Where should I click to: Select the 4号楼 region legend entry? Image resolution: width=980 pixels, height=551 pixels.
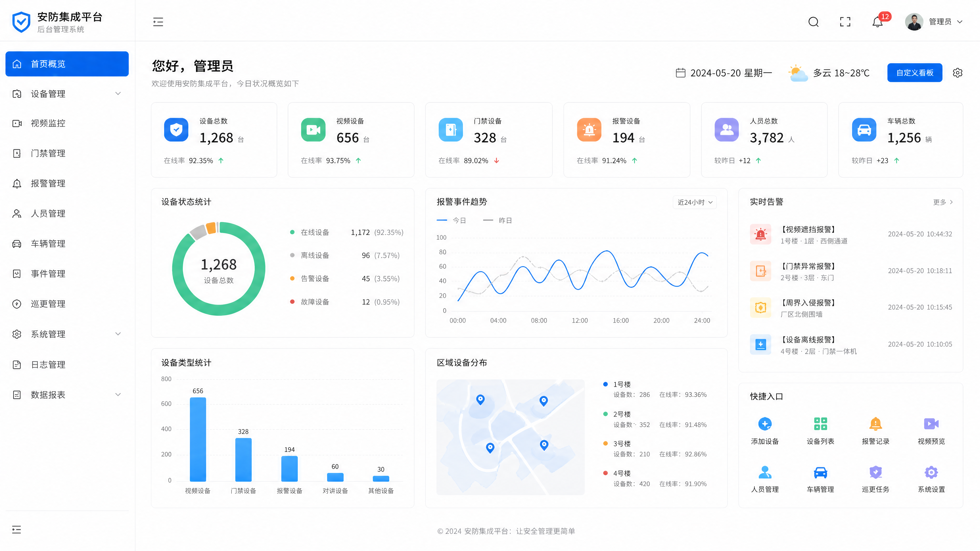655,478
